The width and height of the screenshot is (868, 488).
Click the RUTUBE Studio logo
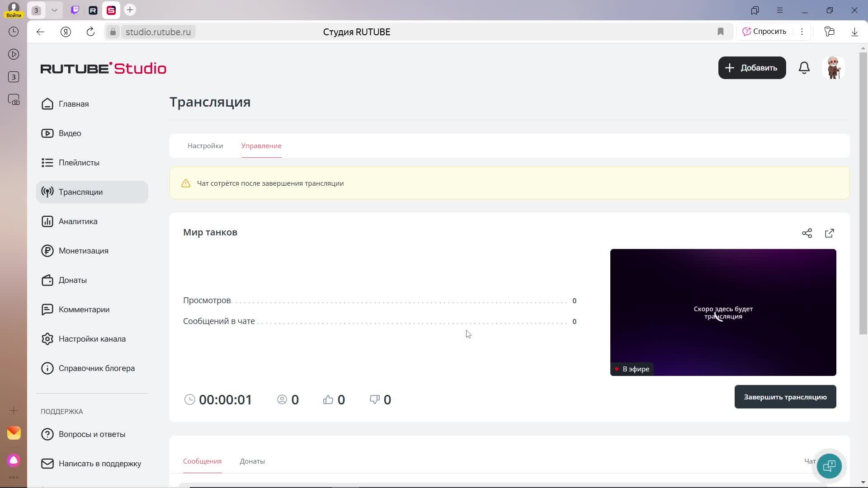click(104, 68)
